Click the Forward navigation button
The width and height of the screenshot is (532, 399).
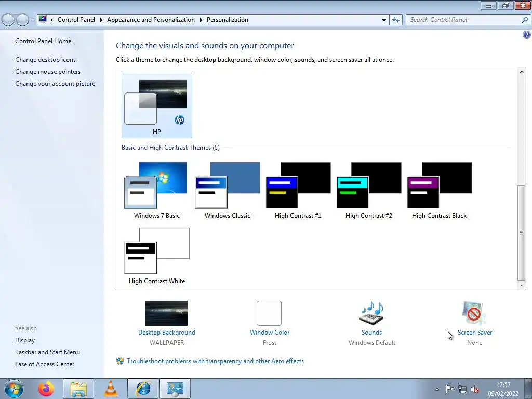tap(22, 20)
